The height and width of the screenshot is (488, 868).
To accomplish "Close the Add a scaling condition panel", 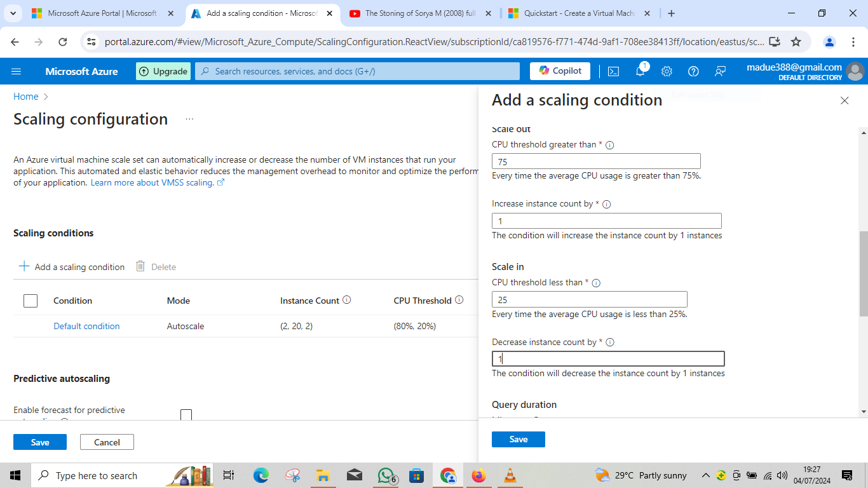I will point(844,100).
